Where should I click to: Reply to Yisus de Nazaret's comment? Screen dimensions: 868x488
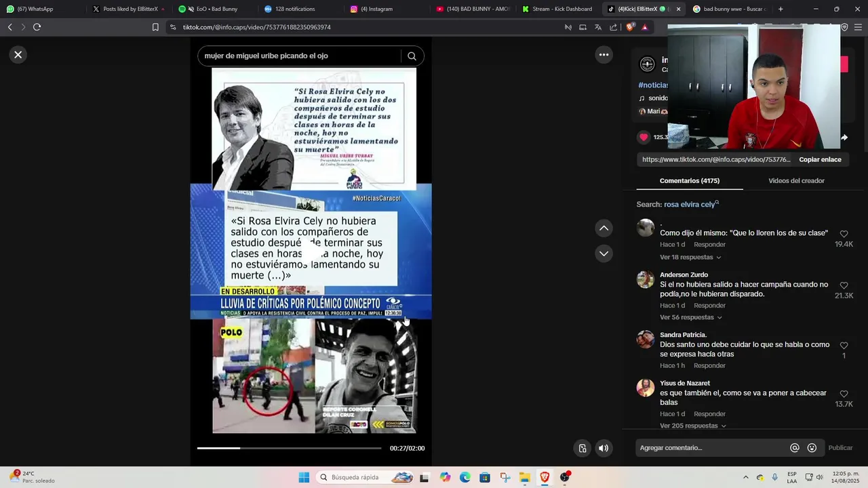click(x=709, y=414)
